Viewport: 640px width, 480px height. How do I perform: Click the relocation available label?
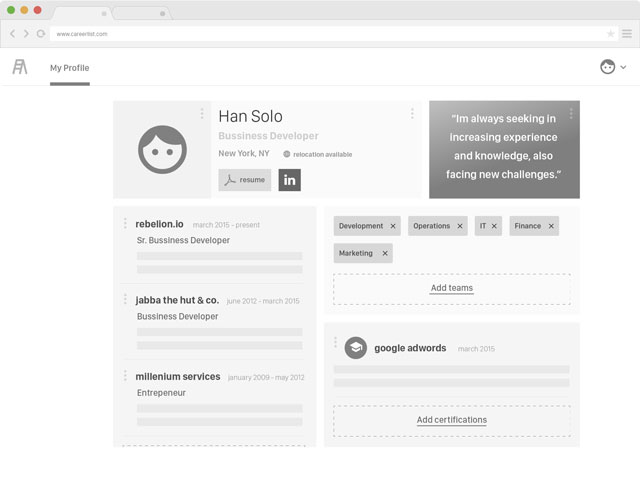point(322,154)
